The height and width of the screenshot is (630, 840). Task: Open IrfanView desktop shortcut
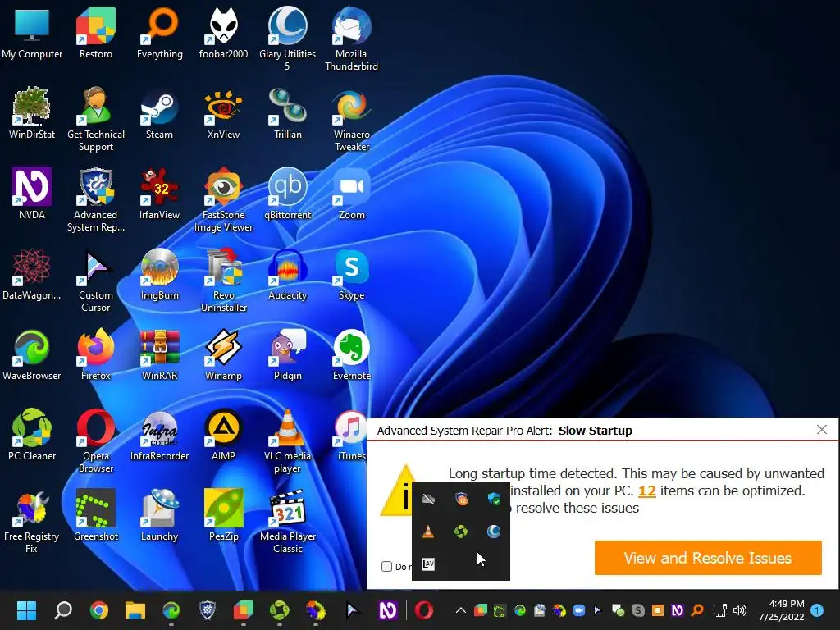[x=160, y=193]
